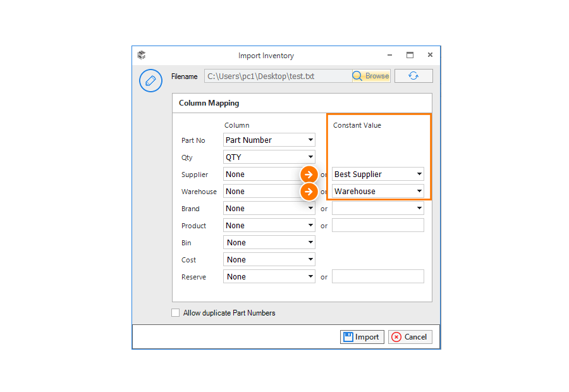Click the Cancel button
The height and width of the screenshot is (392, 569).
pyautogui.click(x=410, y=337)
